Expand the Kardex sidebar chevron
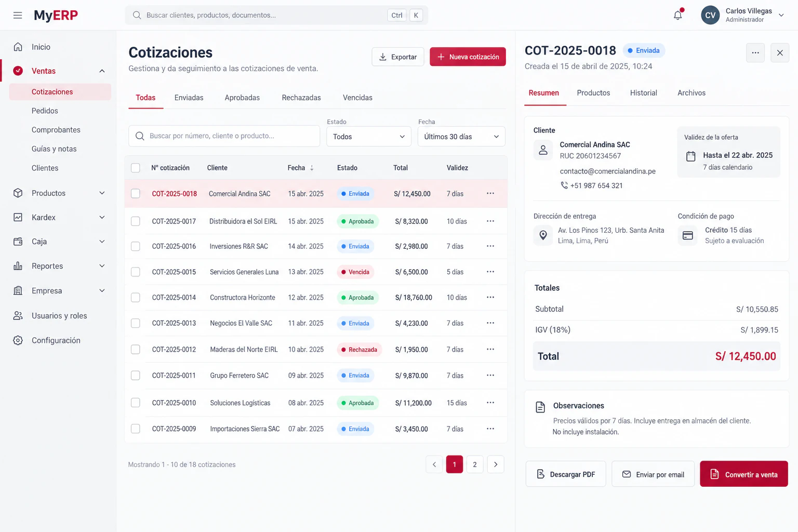The height and width of the screenshot is (532, 798). tap(102, 217)
